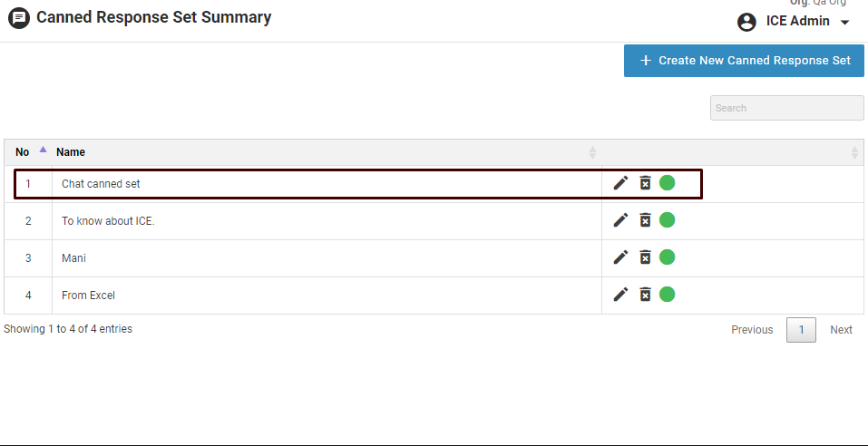This screenshot has width=868, height=446.
Task: Select page 1 in pagination
Action: coord(801,330)
